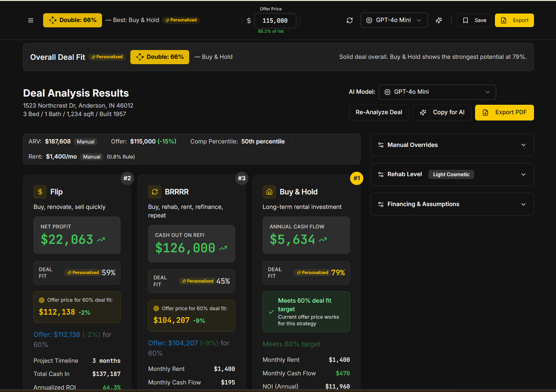The height and width of the screenshot is (392, 556).
Task: Click the 59% deal fit score
Action: click(109, 273)
